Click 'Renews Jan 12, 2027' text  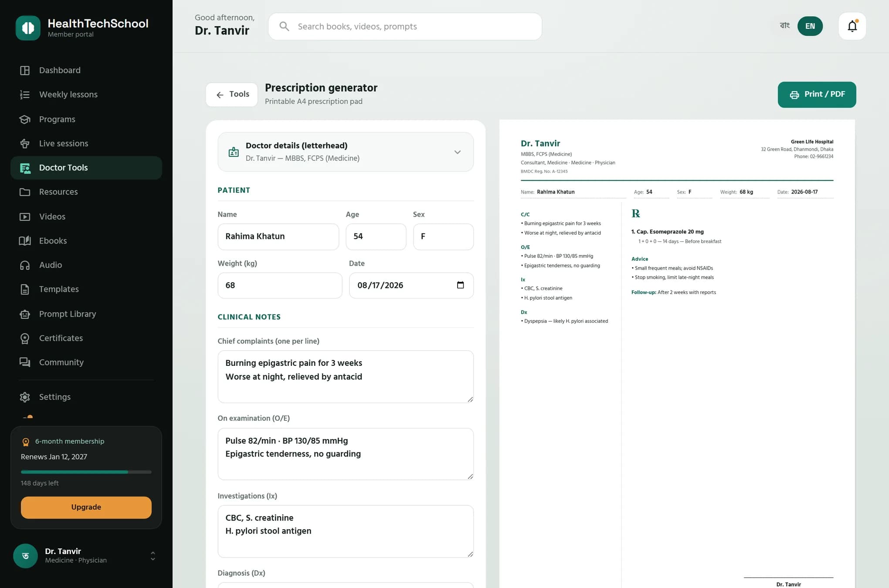tap(54, 457)
